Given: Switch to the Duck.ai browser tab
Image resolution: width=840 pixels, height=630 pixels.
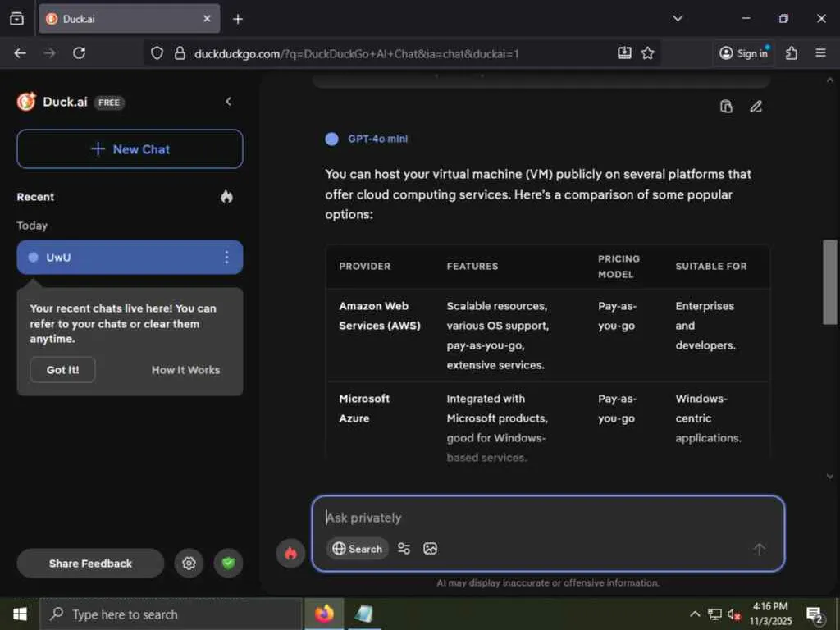Looking at the screenshot, I should point(129,19).
